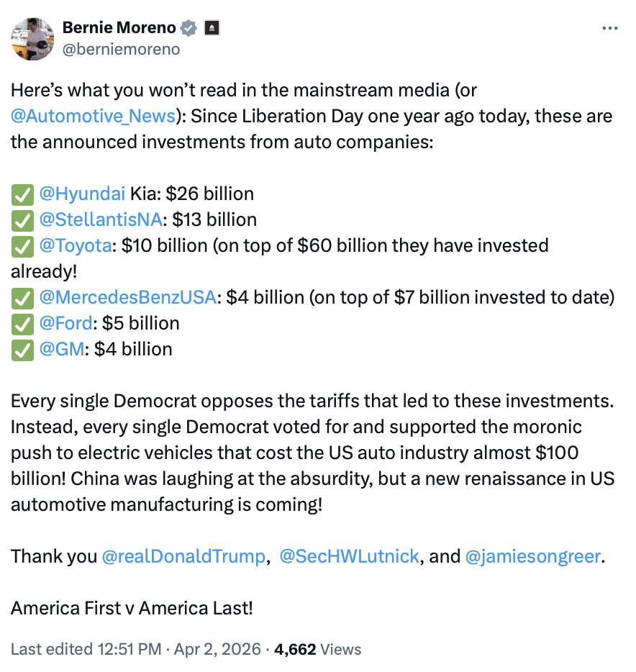Visit the @jamiesongreer mention link
This screenshot has width=636, height=672.
(x=532, y=556)
